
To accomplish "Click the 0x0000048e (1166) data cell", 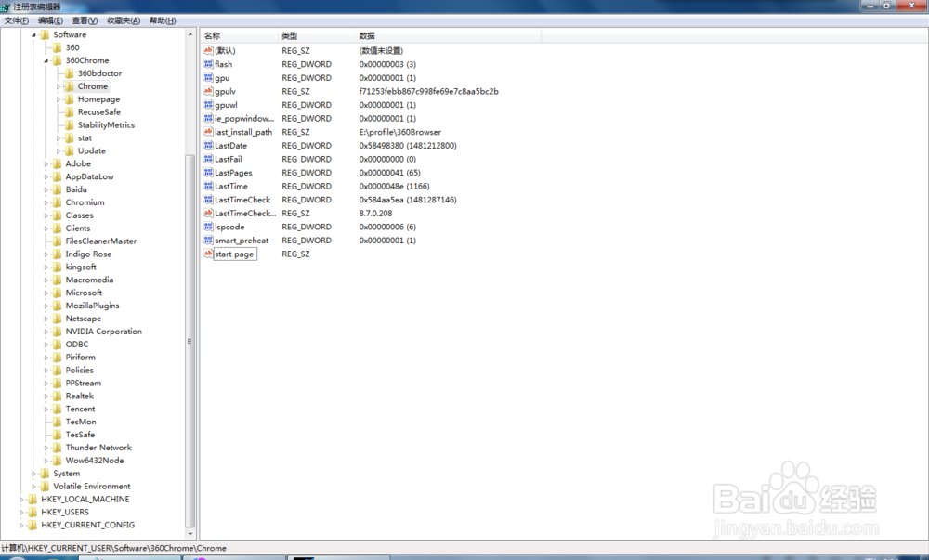I will 394,186.
